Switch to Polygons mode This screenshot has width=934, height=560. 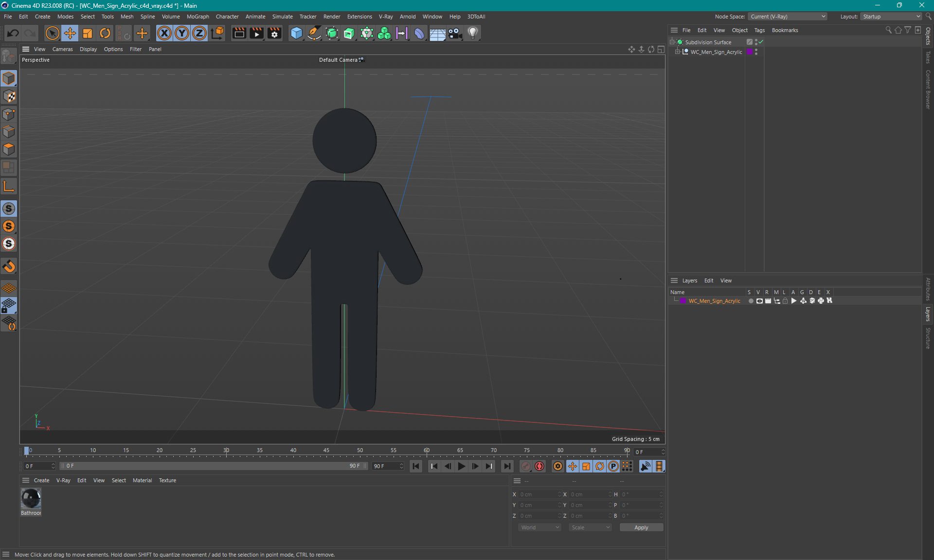[9, 149]
